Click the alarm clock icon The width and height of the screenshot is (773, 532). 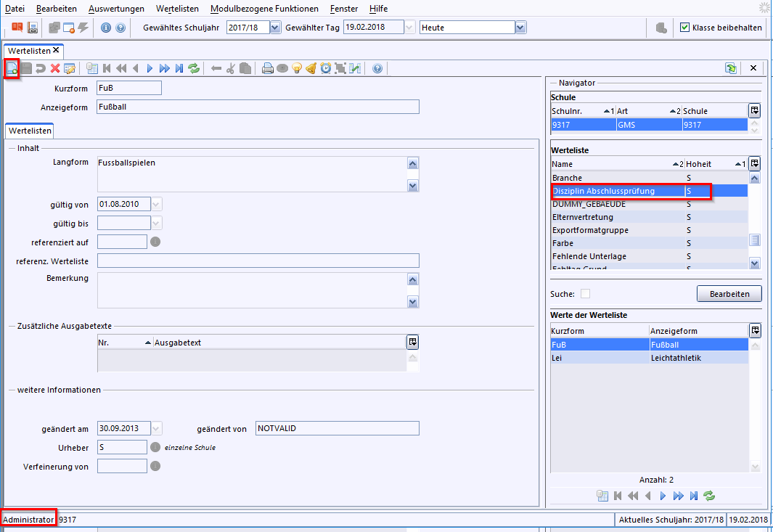pyautogui.click(x=325, y=68)
